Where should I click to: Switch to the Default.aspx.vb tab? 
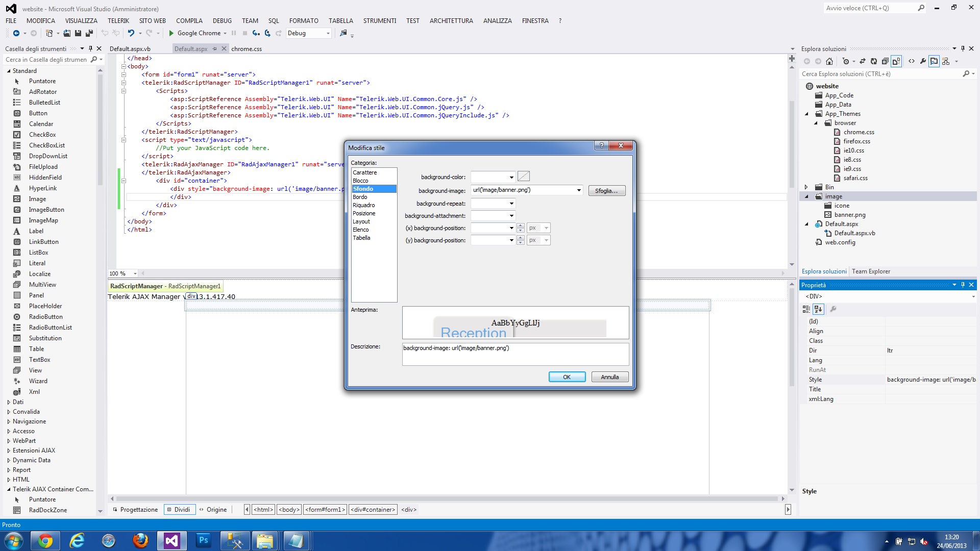[x=130, y=49]
